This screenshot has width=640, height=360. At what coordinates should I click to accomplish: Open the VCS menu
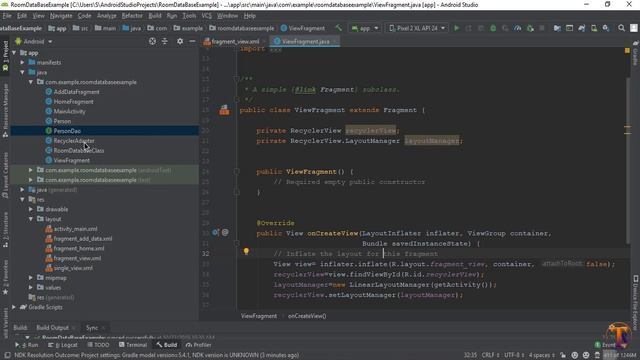pos(207,16)
